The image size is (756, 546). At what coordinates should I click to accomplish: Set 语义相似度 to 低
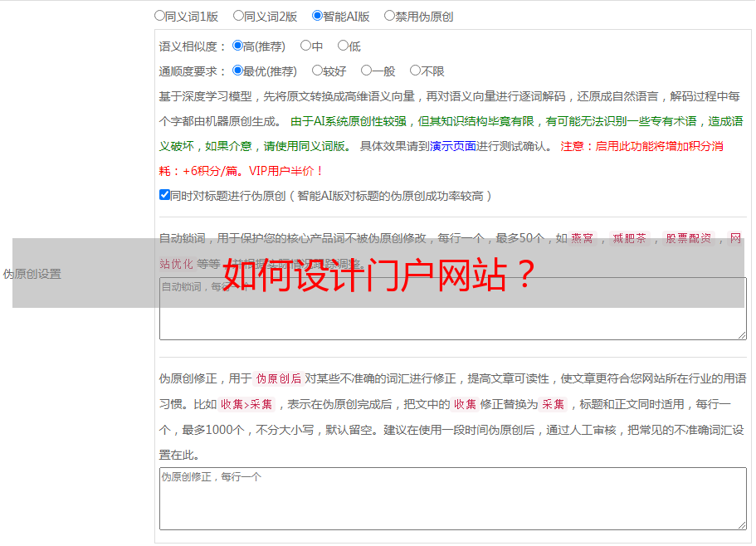tap(343, 46)
